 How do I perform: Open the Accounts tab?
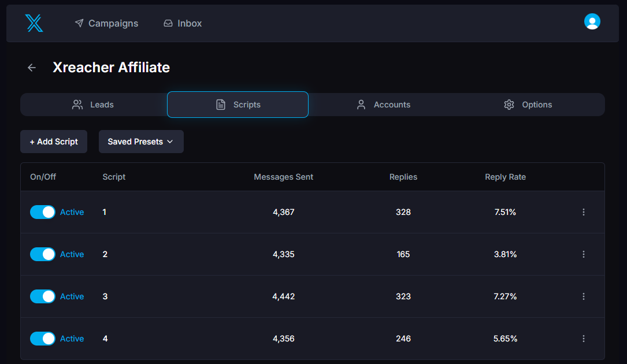pos(384,105)
